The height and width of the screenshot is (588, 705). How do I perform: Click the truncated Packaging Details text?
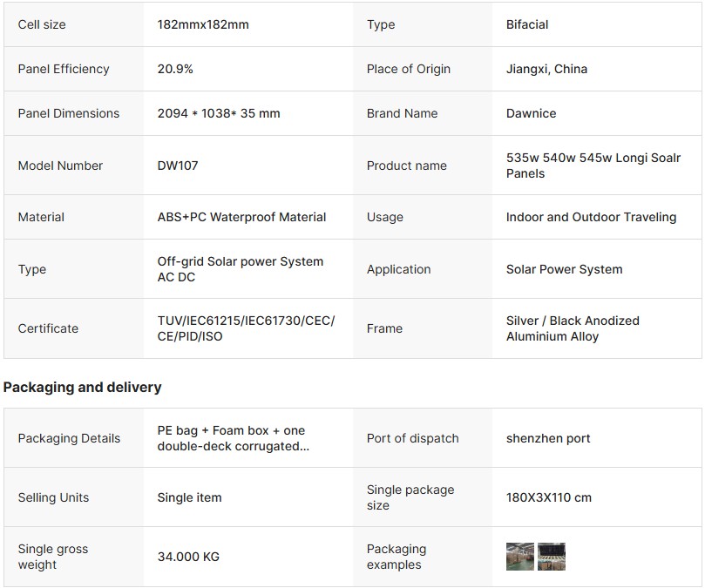231,438
